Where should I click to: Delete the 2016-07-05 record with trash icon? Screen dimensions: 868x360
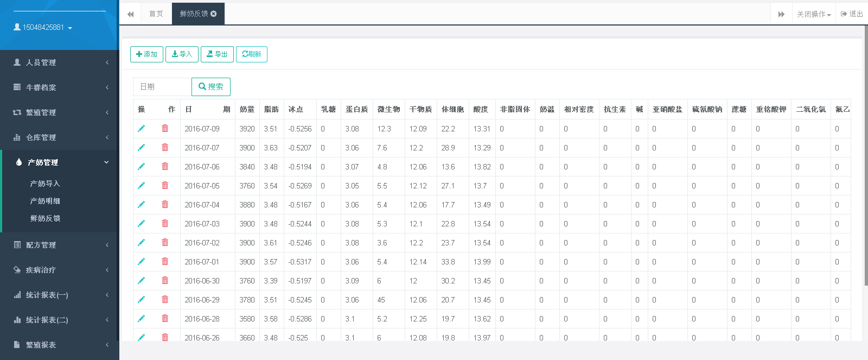[x=165, y=186]
